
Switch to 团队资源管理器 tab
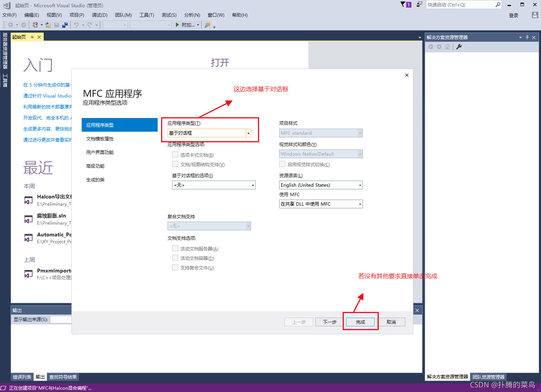pos(489,377)
